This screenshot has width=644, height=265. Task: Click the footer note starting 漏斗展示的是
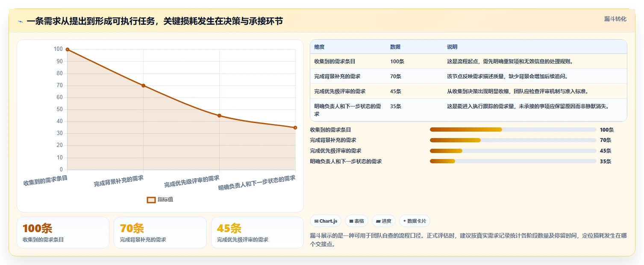click(468, 240)
